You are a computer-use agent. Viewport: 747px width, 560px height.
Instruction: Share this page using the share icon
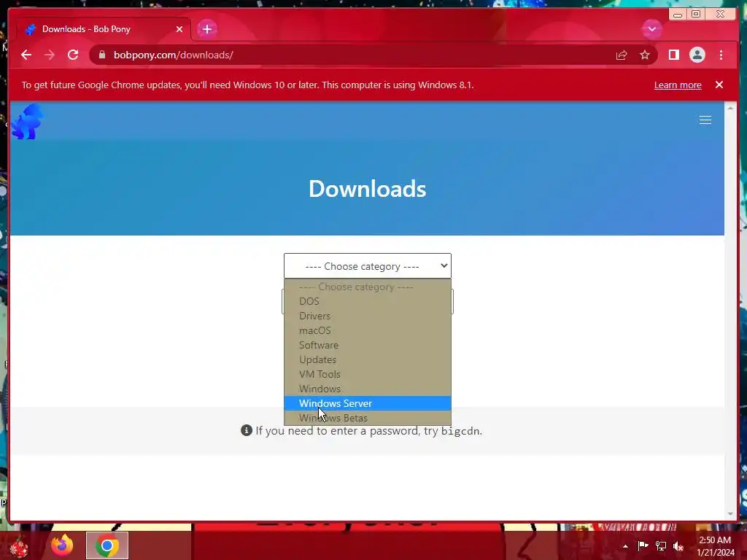[x=622, y=55]
